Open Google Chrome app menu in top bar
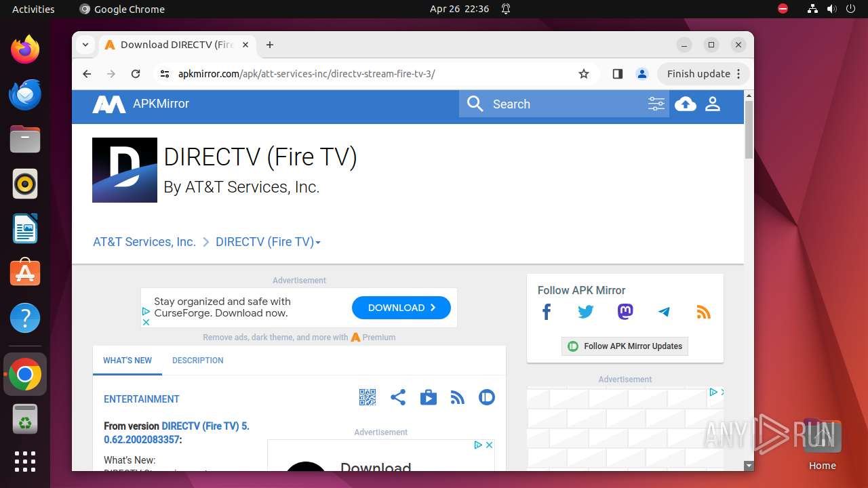The height and width of the screenshot is (488, 868). pyautogui.click(x=122, y=9)
